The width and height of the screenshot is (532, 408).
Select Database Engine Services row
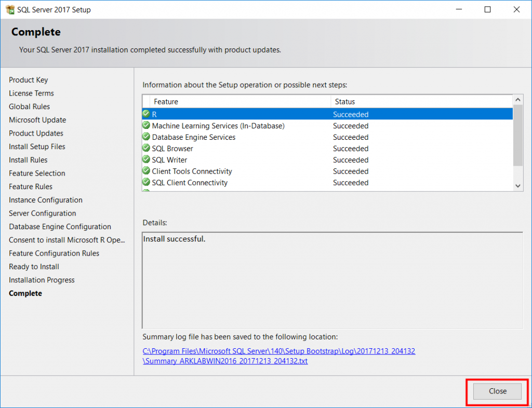tap(327, 137)
